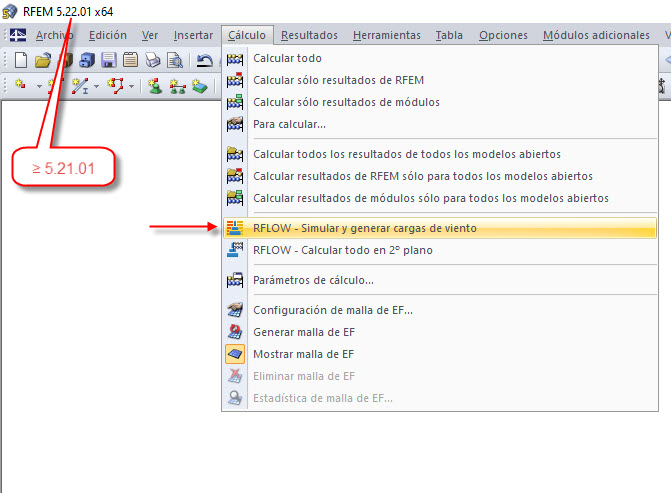
Task: Select the New Surface Support tool
Action: pyautogui.click(x=199, y=86)
